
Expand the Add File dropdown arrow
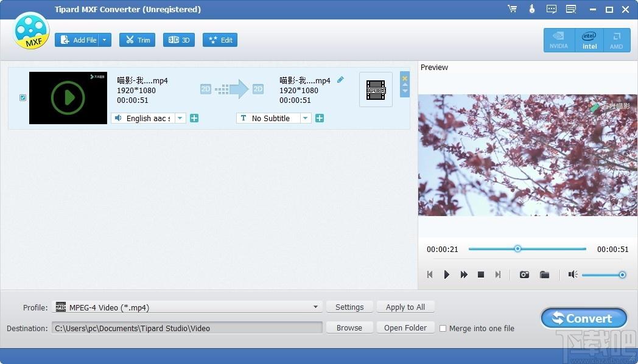(105, 40)
